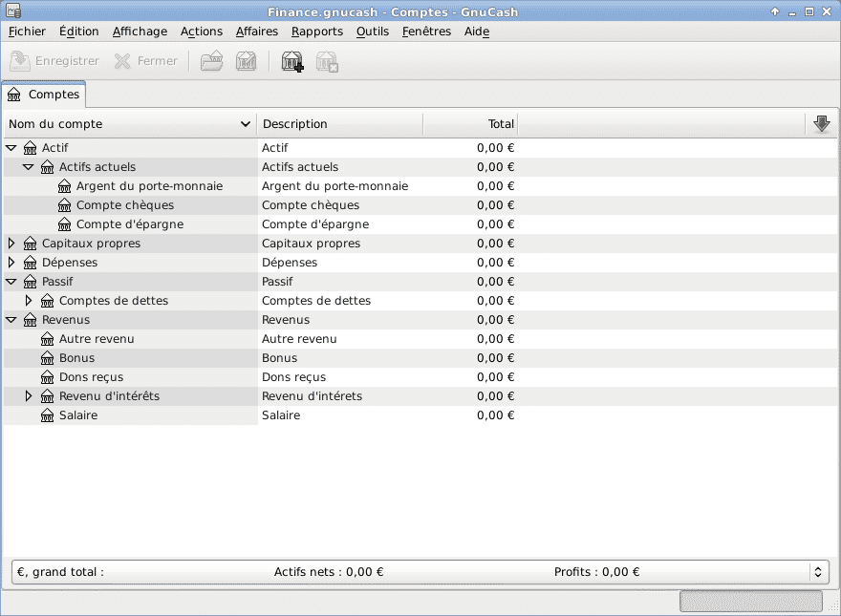This screenshot has width=841, height=616.
Task: Click the GnuCash icon in the title bar
Action: [x=13, y=11]
